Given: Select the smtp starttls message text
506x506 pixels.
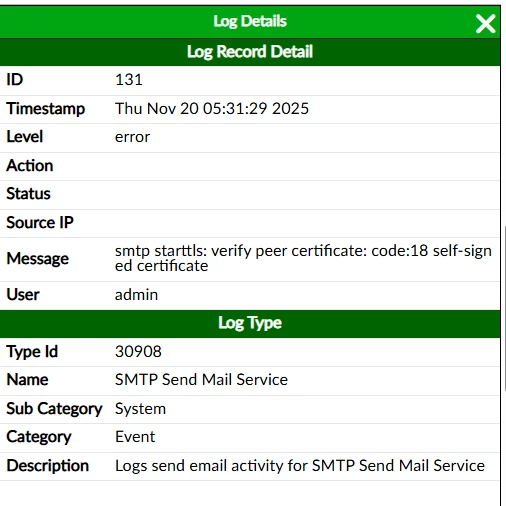Looking at the screenshot, I should pyautogui.click(x=303, y=258).
